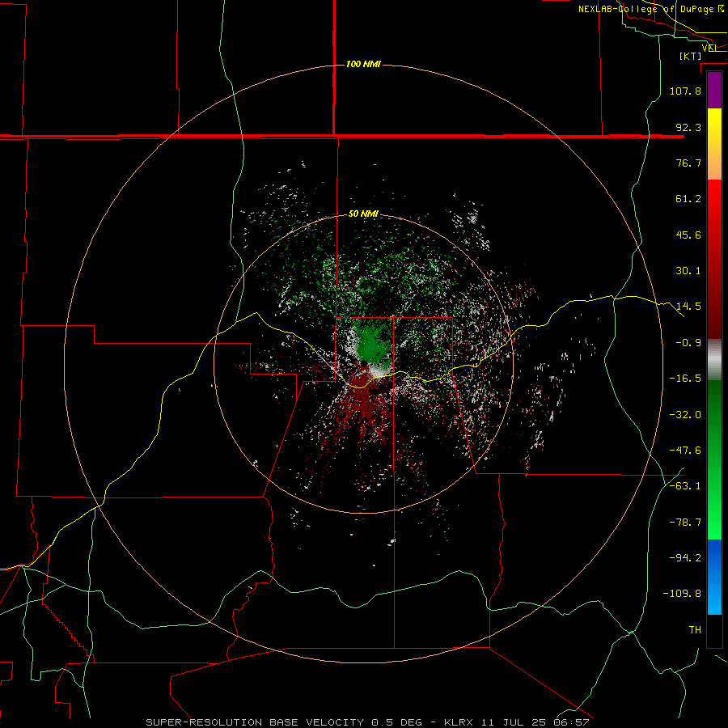Click the 30.1 velocity scale value
Viewport: 728px width, 728px height.
click(x=688, y=271)
